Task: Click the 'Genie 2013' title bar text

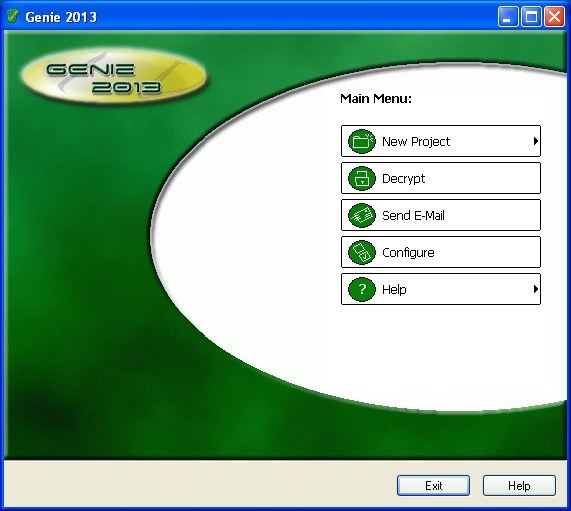Action: tap(61, 17)
